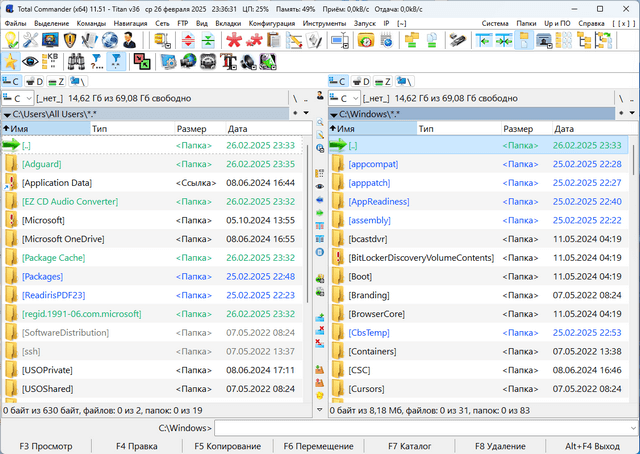The height and width of the screenshot is (454, 640).
Task: Toggle the eye hidden files icon
Action: click(x=30, y=62)
